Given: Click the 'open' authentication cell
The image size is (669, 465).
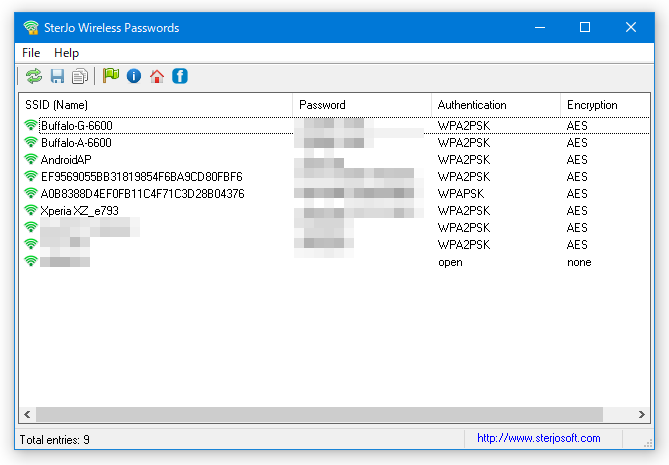Looking at the screenshot, I should coord(451,262).
